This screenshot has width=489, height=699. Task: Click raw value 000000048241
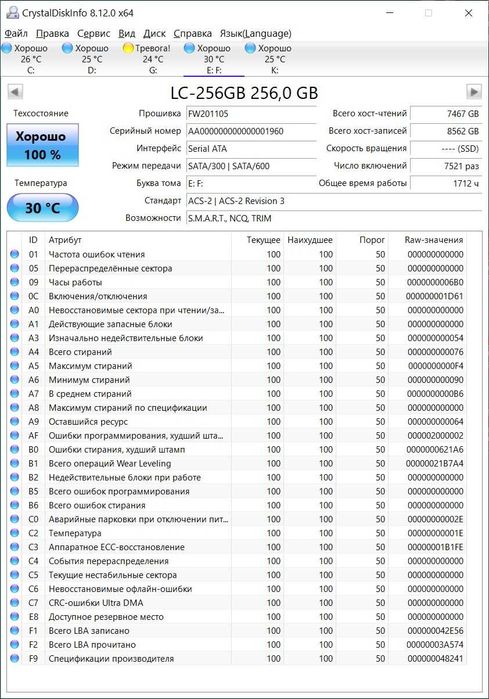(435, 658)
